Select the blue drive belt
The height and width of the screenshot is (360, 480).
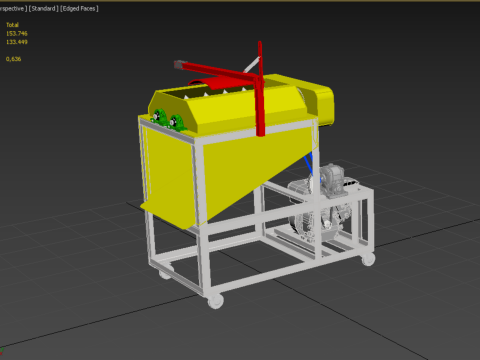(309, 163)
